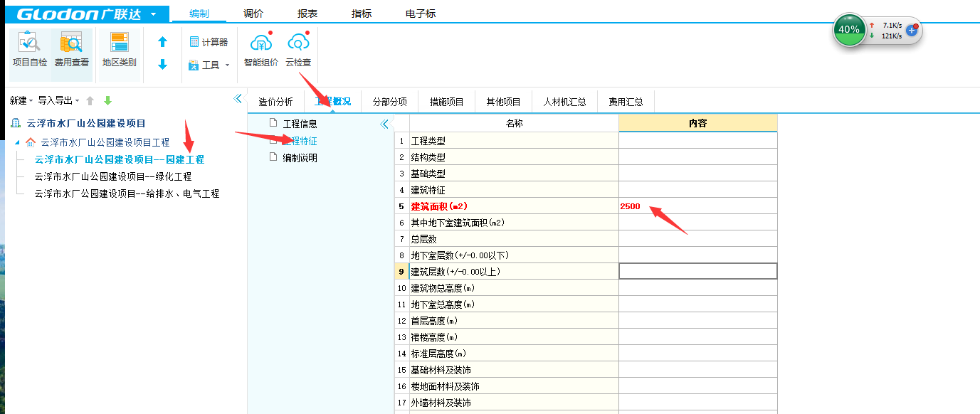Click the blue move-up arrow in ribbon
The width and height of the screenshot is (980, 414).
coord(162,42)
